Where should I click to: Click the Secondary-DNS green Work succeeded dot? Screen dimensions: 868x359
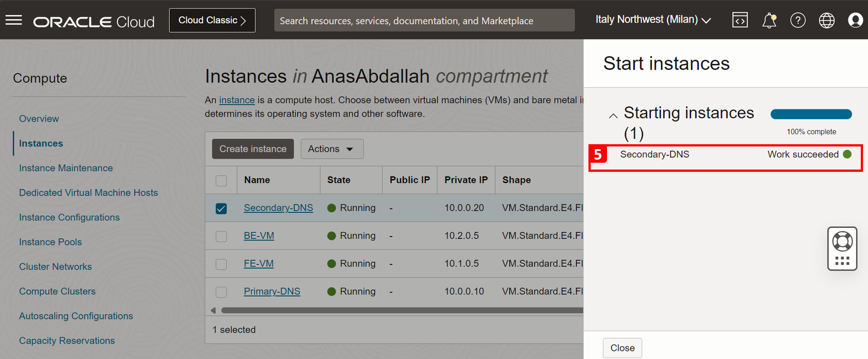click(x=847, y=154)
